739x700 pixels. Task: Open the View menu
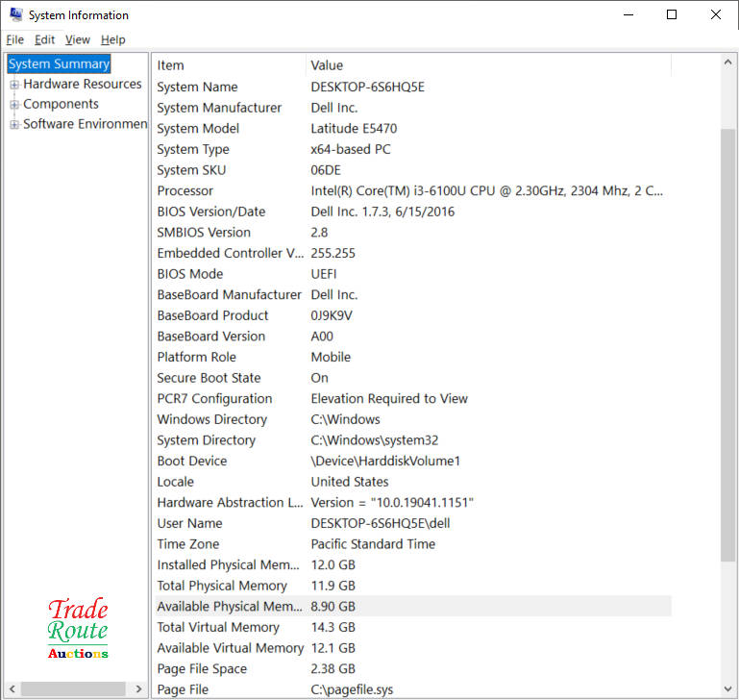[77, 39]
